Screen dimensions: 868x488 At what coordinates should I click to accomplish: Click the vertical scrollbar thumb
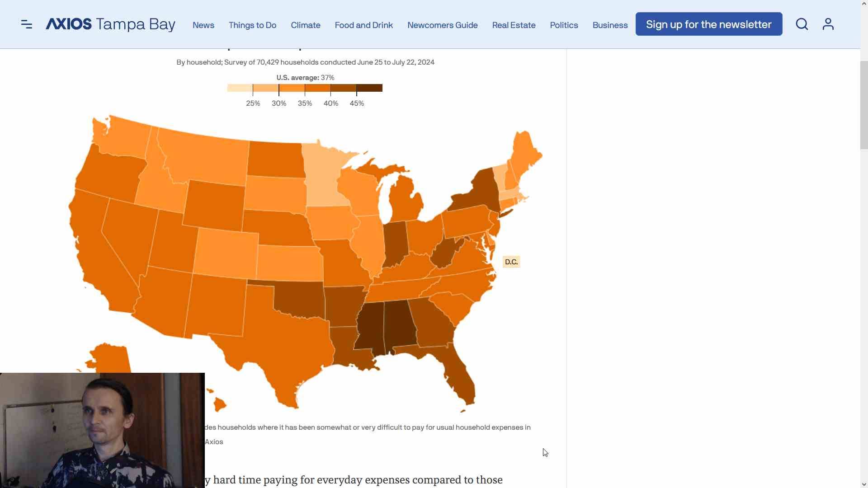pyautogui.click(x=864, y=105)
